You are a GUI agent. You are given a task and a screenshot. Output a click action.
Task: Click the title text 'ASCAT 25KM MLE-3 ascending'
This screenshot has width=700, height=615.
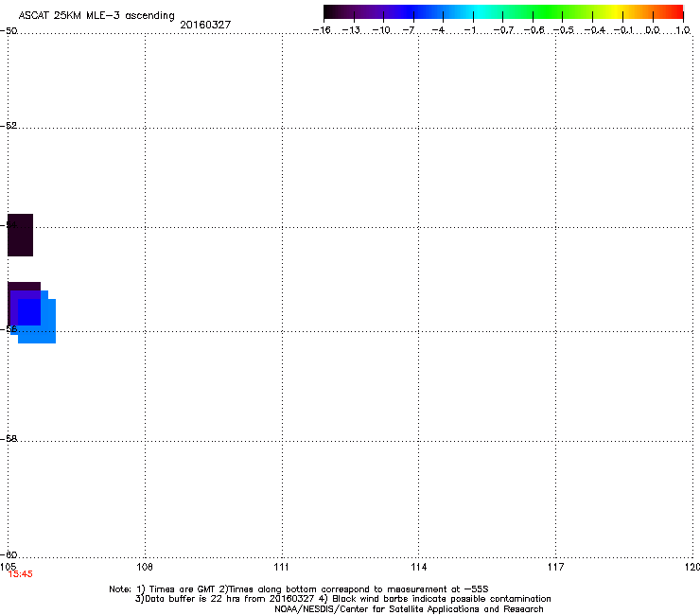click(x=96, y=15)
